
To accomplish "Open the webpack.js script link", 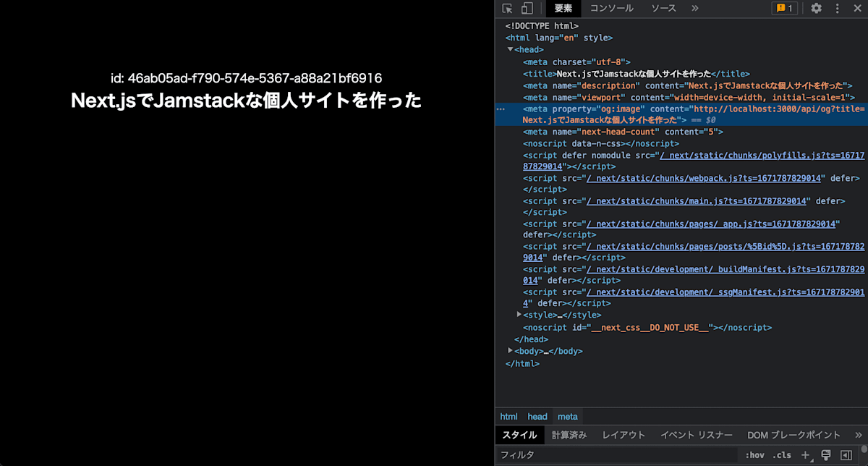I will (x=704, y=178).
